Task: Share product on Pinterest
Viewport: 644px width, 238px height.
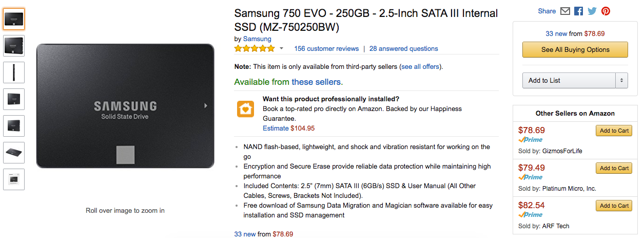Action: tap(606, 11)
